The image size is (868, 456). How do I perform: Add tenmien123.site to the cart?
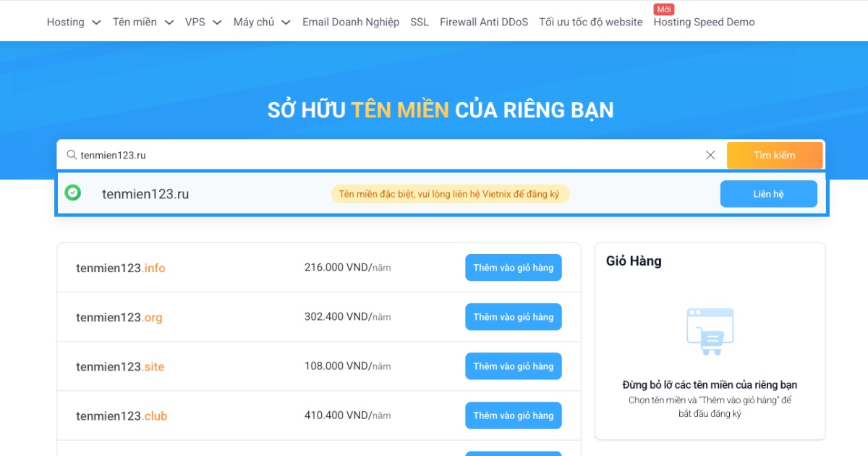[514, 366]
